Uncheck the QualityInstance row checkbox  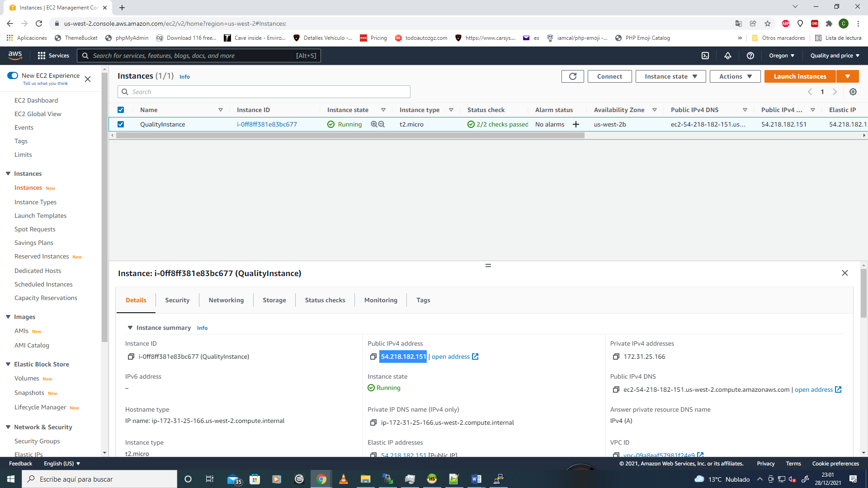coord(121,124)
